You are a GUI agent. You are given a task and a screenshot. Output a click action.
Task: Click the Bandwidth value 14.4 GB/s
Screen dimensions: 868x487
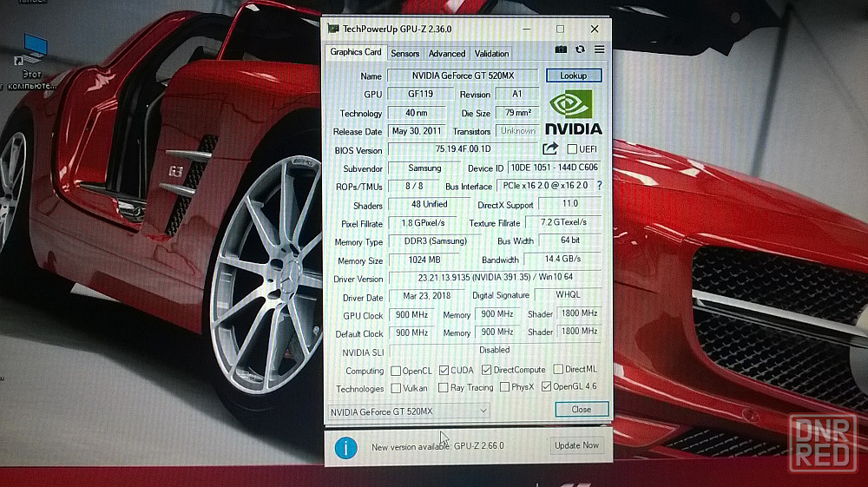click(x=562, y=259)
